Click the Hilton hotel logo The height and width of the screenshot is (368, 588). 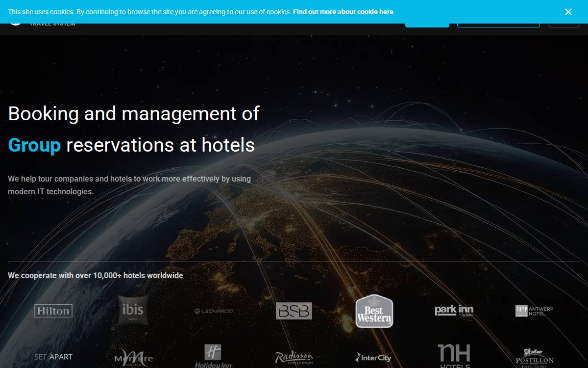(x=53, y=311)
